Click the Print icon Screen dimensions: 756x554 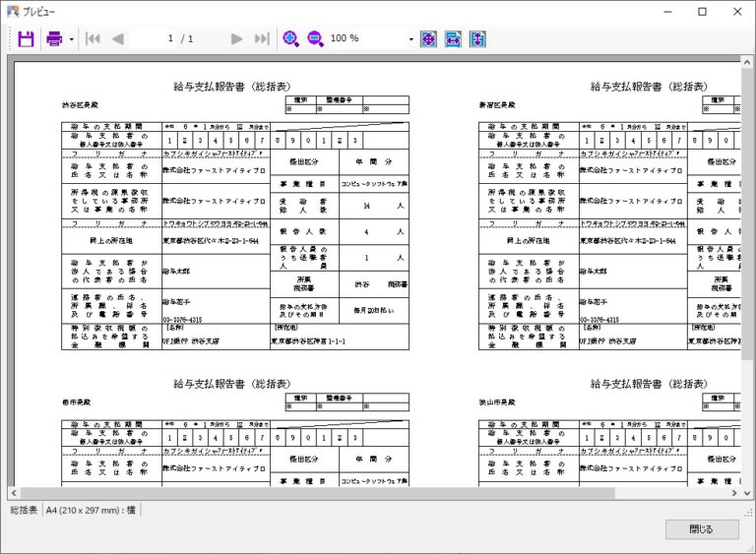pos(54,38)
